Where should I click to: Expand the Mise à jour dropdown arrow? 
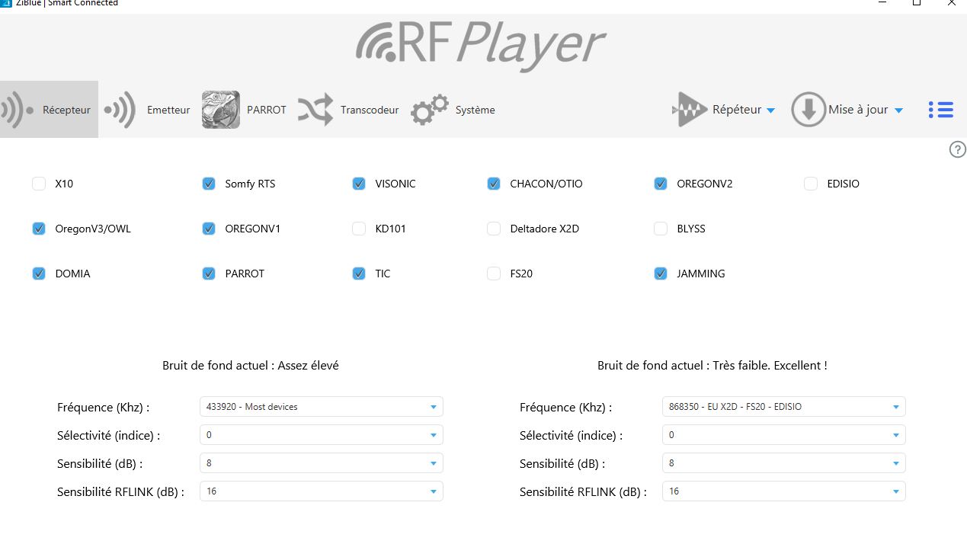pos(898,110)
